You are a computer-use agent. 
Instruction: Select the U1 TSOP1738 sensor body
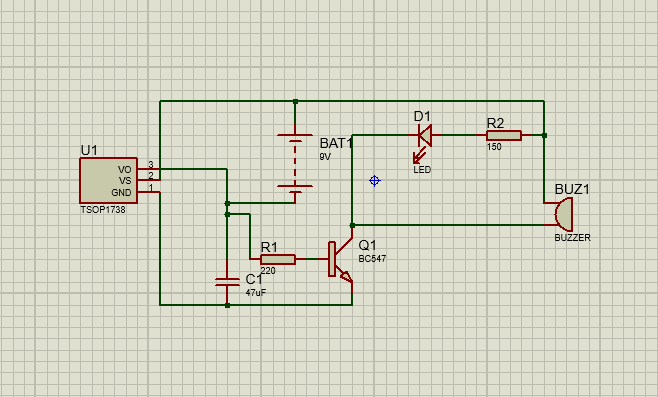108,180
